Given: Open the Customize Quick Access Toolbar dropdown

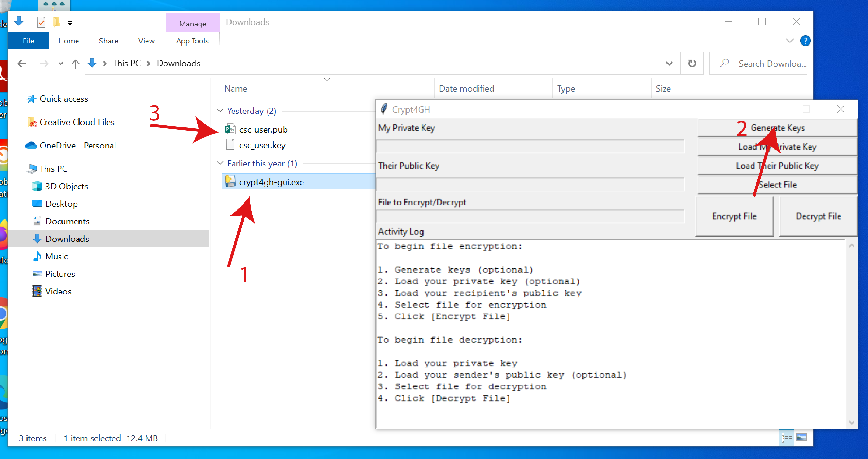Looking at the screenshot, I should (70, 23).
